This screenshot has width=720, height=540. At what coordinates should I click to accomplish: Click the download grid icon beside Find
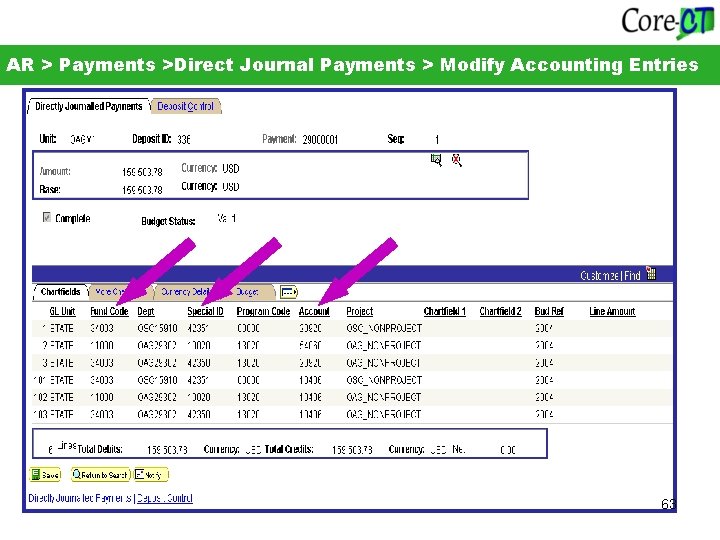point(651,274)
